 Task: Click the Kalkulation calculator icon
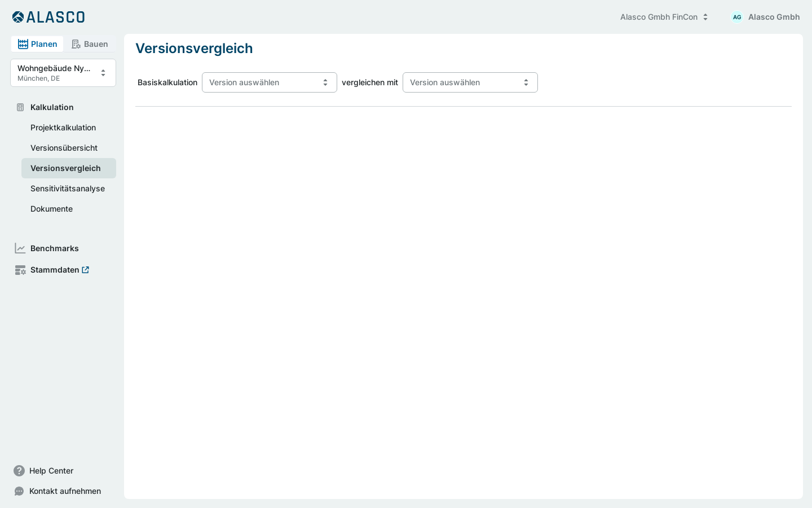(x=20, y=107)
